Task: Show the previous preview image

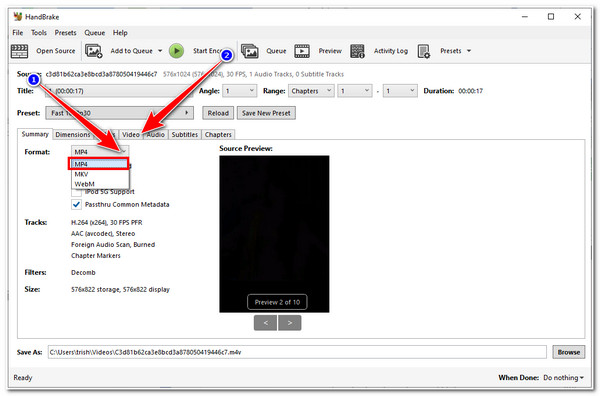Action: [265, 323]
